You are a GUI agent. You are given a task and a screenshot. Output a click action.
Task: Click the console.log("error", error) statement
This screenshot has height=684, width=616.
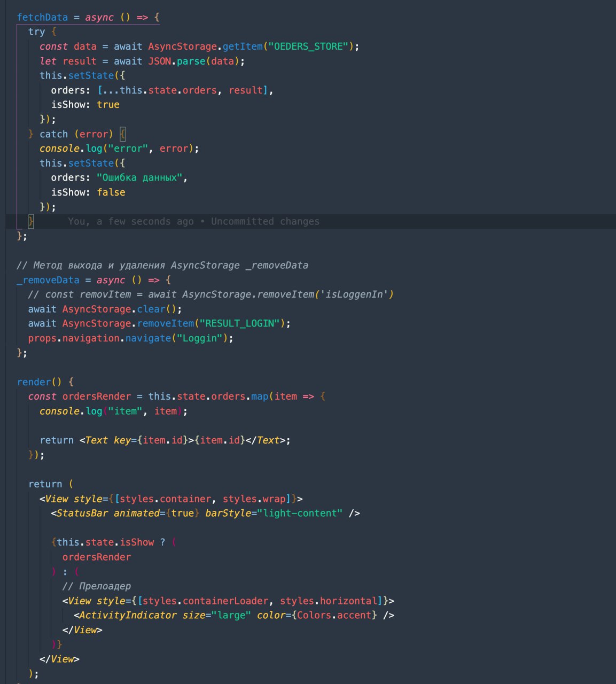[119, 149]
